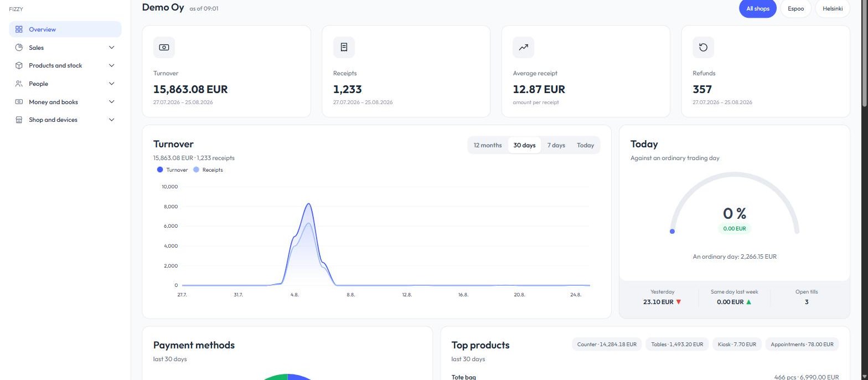The width and height of the screenshot is (868, 380).
Task: Click the Products and stock box icon
Action: [19, 65]
